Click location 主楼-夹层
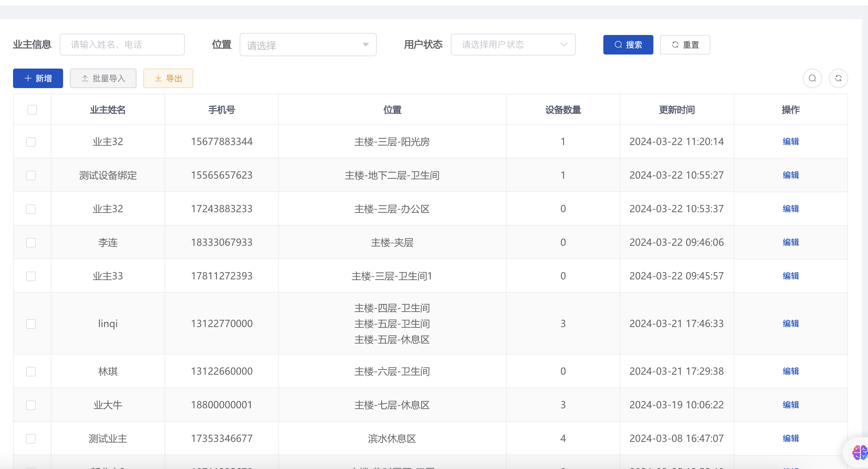This screenshot has width=868, height=469. [392, 242]
